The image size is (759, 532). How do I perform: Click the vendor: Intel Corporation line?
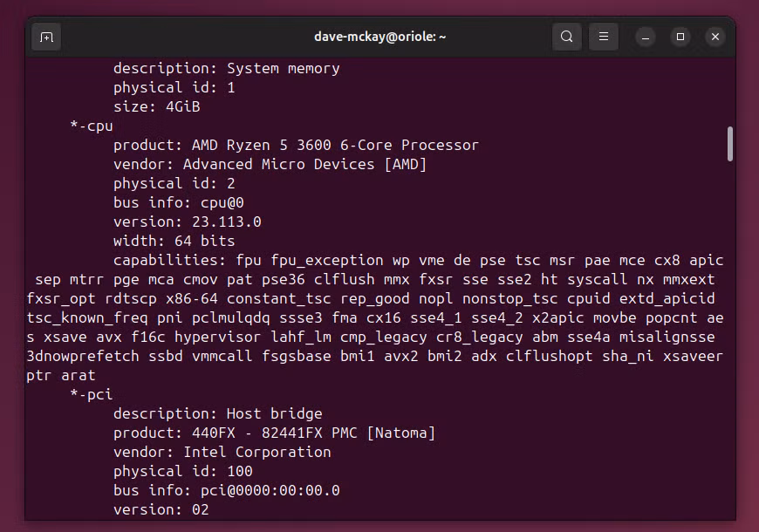pyautogui.click(x=222, y=452)
